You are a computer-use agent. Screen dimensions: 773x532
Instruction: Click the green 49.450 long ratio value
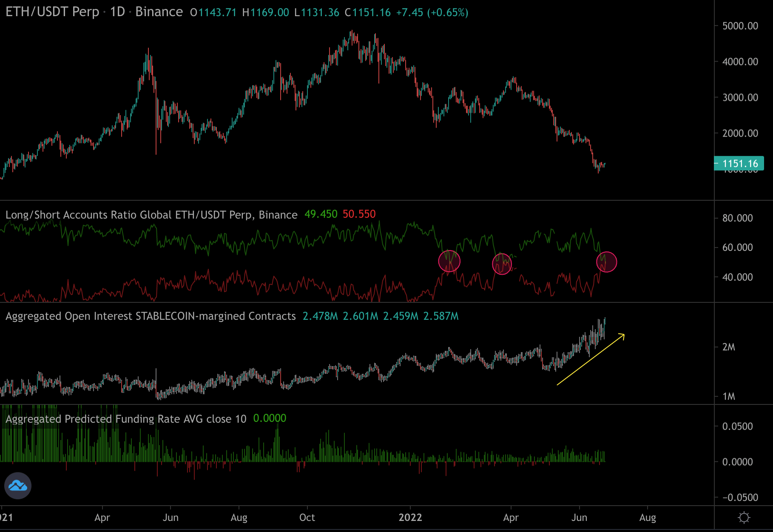[x=321, y=214]
